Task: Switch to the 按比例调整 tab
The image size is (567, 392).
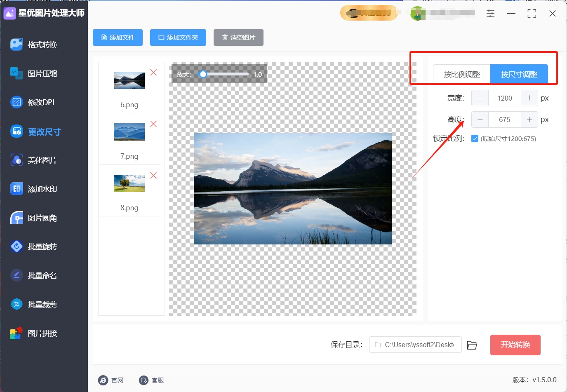Action: (462, 74)
